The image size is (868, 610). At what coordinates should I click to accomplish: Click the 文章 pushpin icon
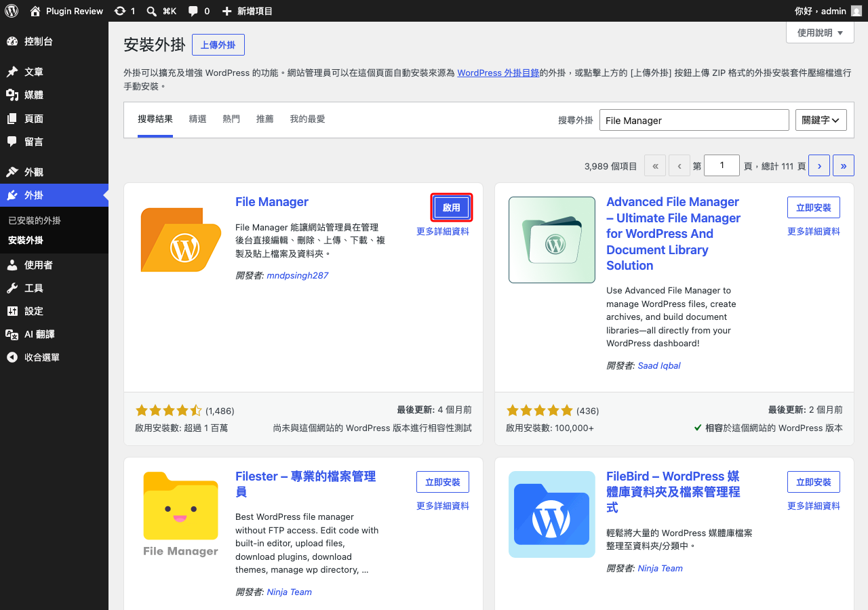tap(12, 72)
